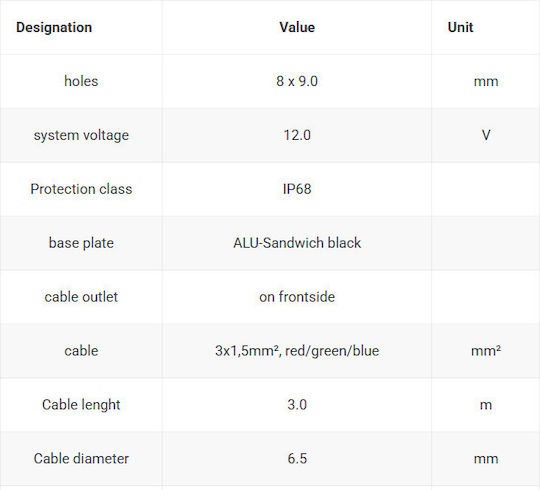Click the 6.5 diameter value
The height and width of the screenshot is (490, 540).
click(297, 459)
